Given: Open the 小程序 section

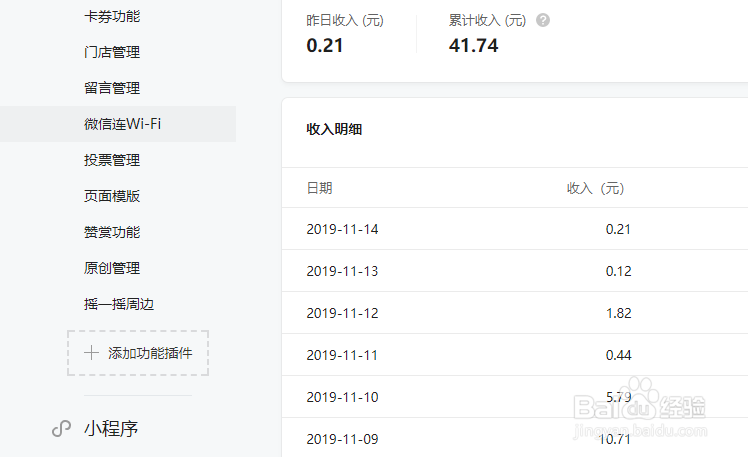Looking at the screenshot, I should tap(111, 429).
